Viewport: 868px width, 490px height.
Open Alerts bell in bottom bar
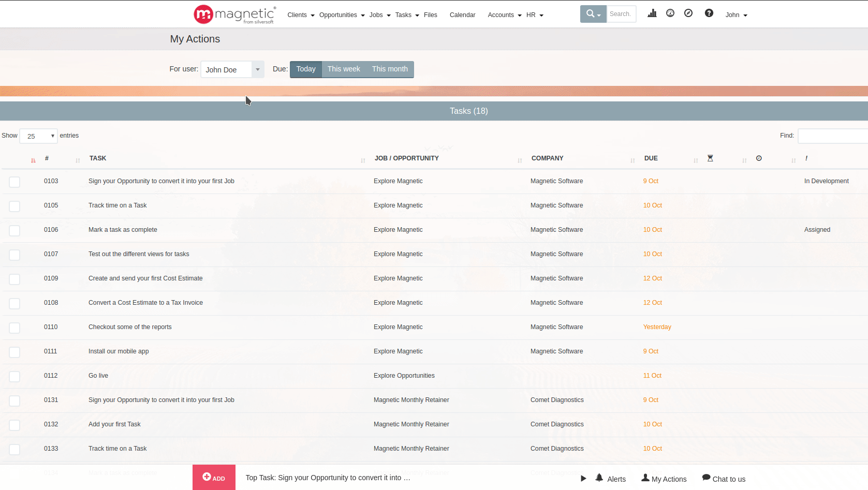pos(611,479)
